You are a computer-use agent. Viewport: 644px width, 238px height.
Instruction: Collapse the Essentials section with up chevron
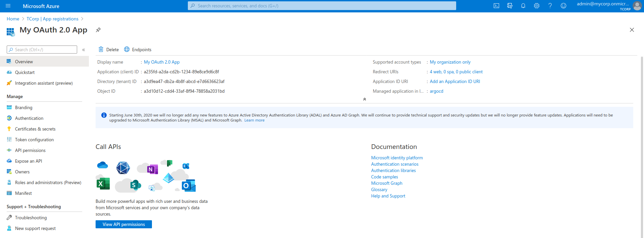pyautogui.click(x=365, y=99)
